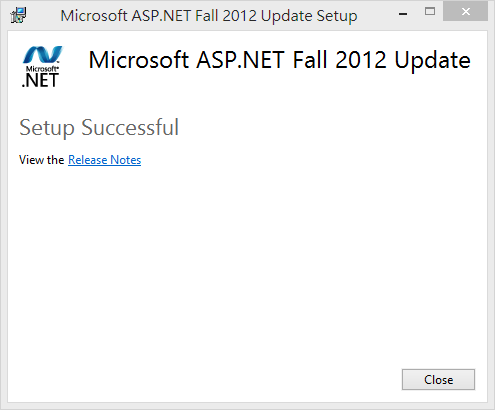Viewport: 495px width, 410px height.
Task: Minimize the setup window
Action: point(403,14)
